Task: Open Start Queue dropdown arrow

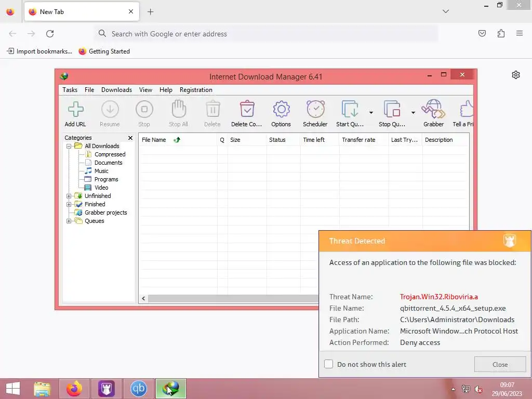Action: 371,113
